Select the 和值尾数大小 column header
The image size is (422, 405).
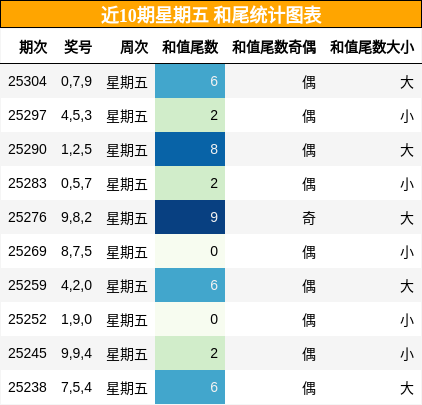coord(372,47)
